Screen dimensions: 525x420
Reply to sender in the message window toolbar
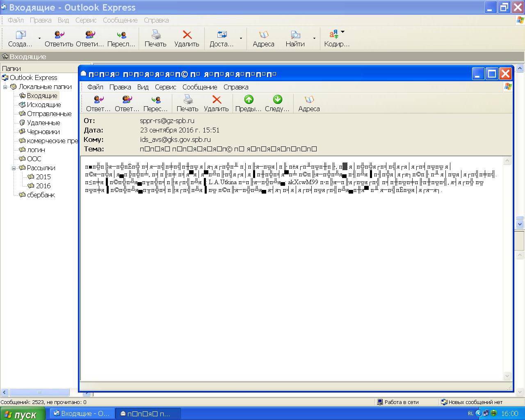[x=98, y=103]
